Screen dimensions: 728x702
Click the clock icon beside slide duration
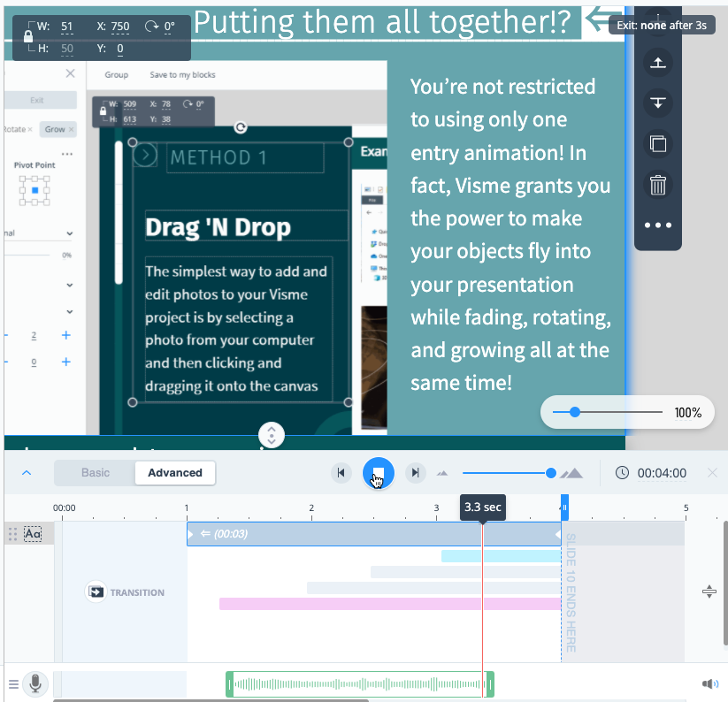coord(622,473)
